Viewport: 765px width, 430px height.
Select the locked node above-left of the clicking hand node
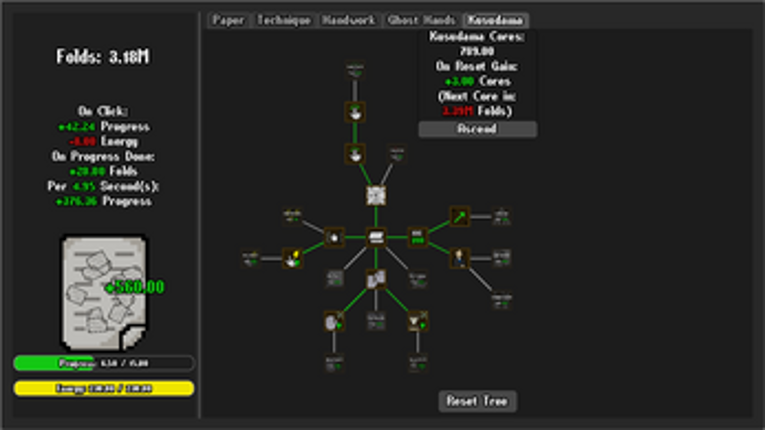coord(292,217)
